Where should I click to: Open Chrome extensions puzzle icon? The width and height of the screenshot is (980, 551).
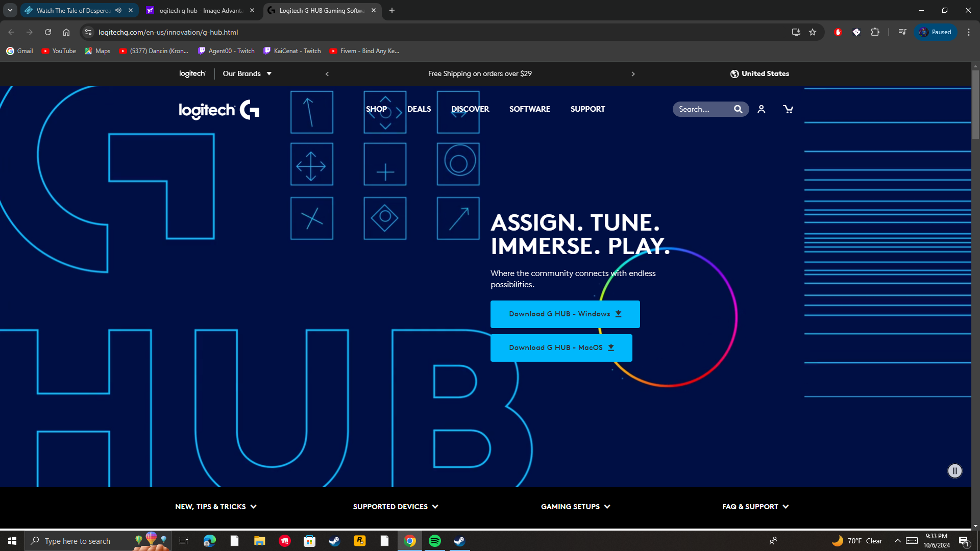coord(875,32)
